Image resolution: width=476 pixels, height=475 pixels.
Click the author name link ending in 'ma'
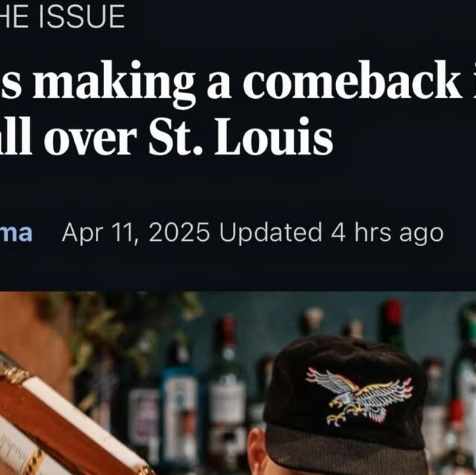(x=16, y=233)
